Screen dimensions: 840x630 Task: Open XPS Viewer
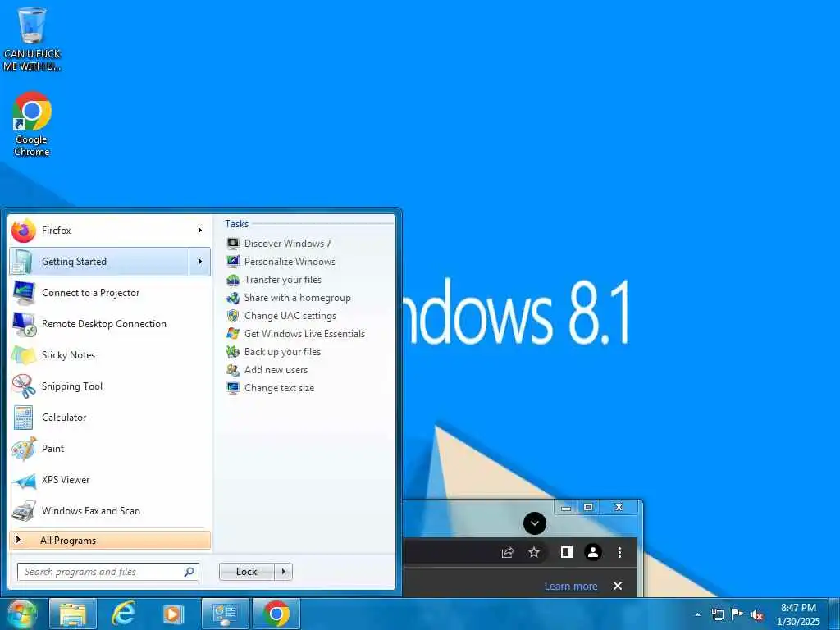[x=110, y=479]
